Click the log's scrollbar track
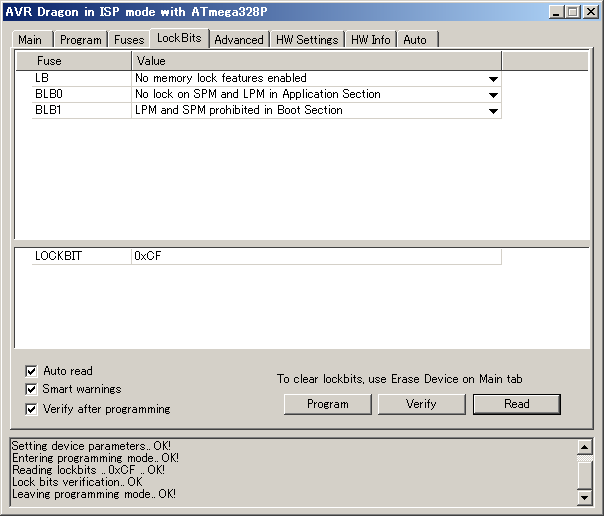 584,459
